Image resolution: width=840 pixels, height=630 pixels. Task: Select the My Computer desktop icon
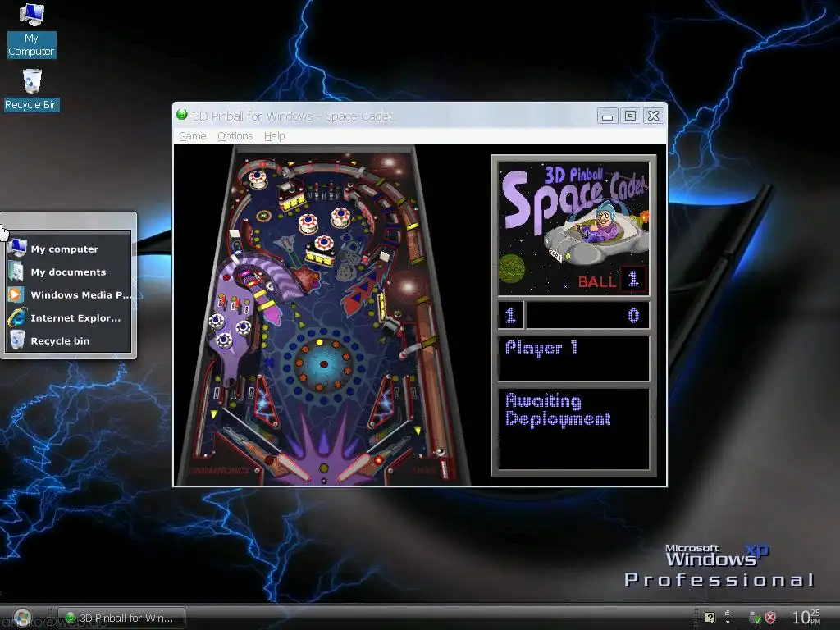pyautogui.click(x=31, y=30)
